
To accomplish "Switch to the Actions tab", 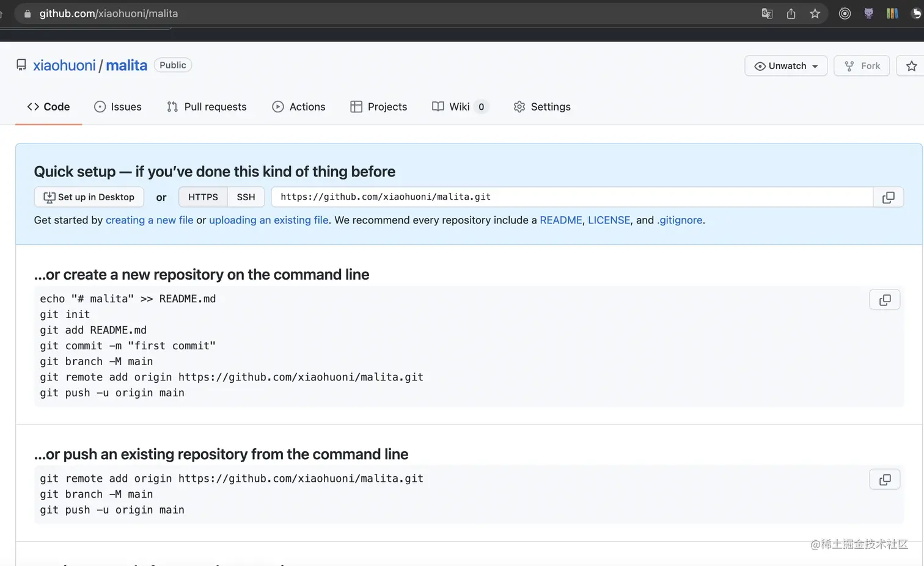I will click(299, 107).
